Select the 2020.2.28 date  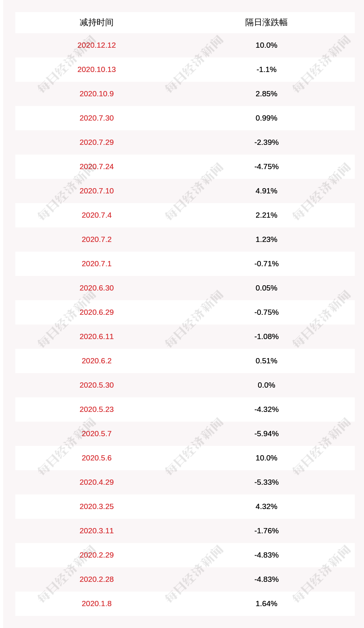[96, 579]
